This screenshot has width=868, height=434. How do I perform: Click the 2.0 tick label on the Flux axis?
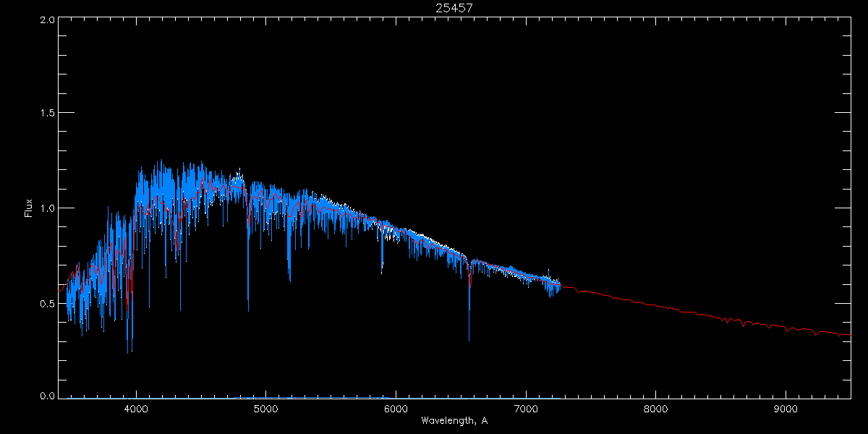coord(47,20)
